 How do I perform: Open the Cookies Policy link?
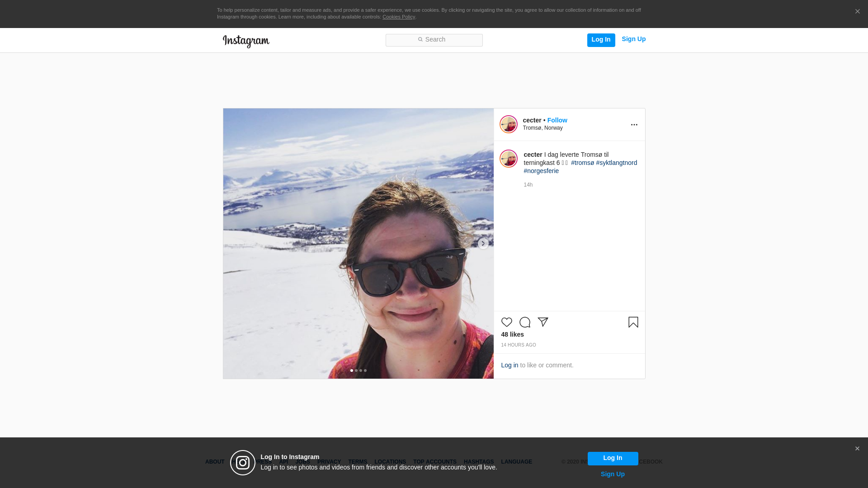(398, 17)
